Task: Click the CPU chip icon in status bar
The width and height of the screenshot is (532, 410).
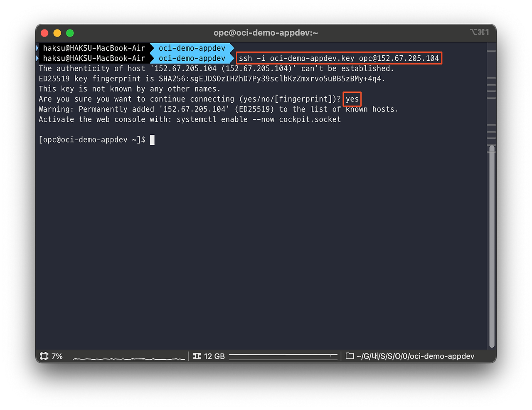Action: (44, 356)
